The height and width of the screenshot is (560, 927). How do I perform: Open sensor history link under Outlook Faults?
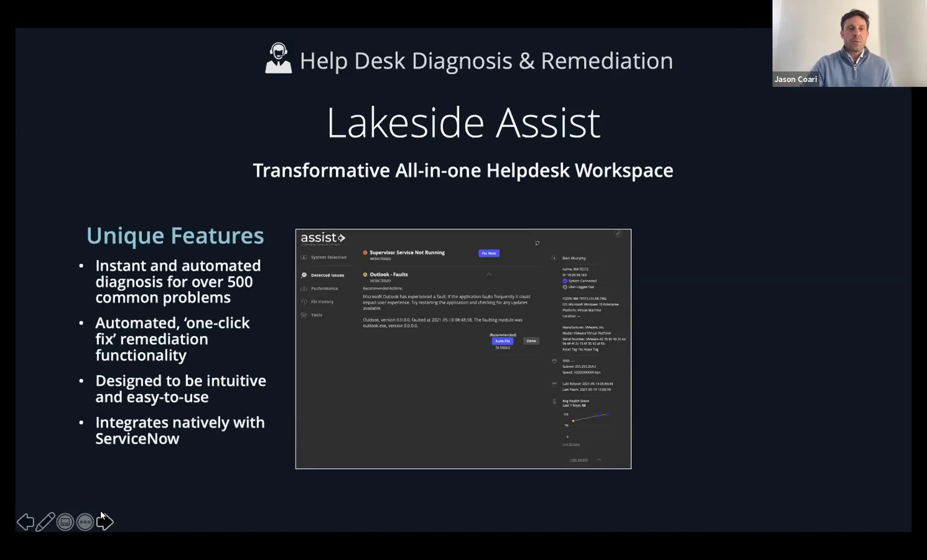click(x=380, y=280)
